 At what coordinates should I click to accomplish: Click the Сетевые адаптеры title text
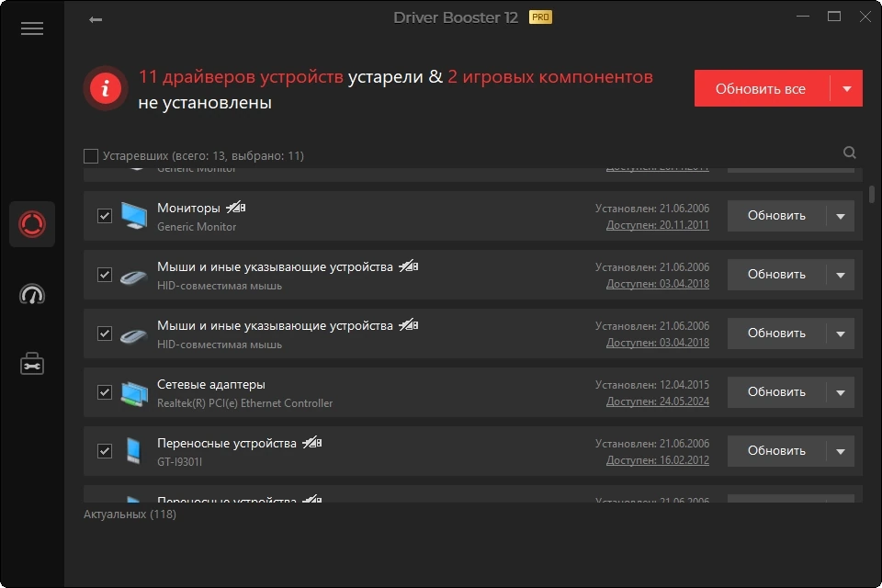click(x=211, y=384)
